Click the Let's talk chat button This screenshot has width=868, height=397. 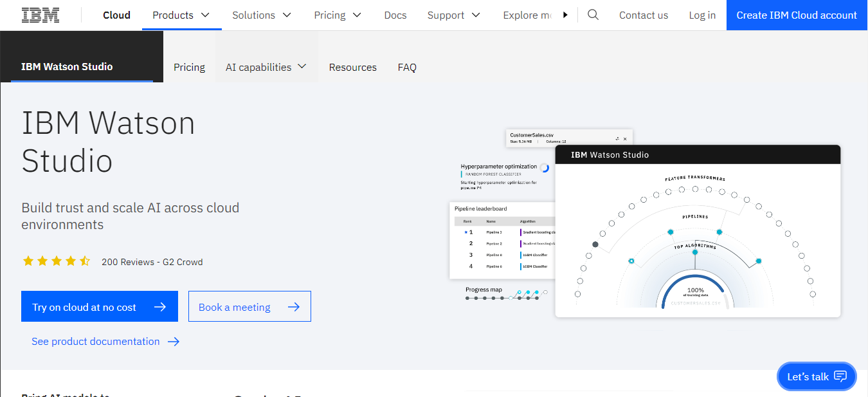[x=817, y=376]
